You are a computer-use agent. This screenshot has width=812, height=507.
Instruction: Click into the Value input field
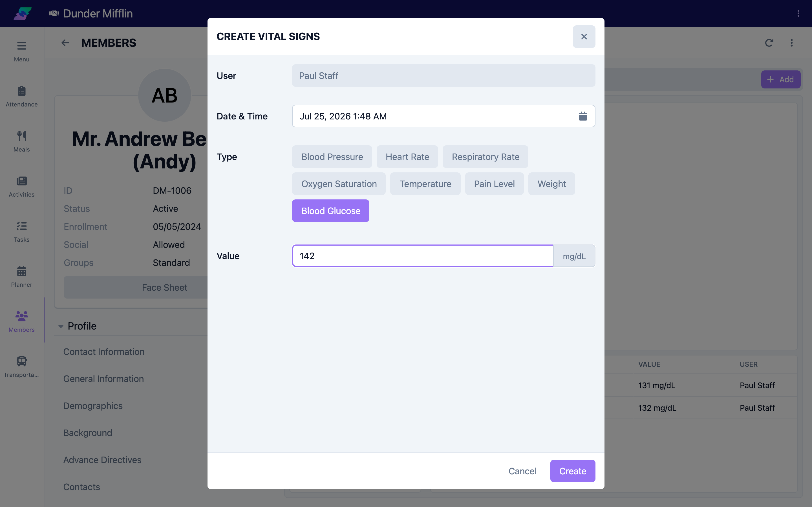[x=422, y=256]
